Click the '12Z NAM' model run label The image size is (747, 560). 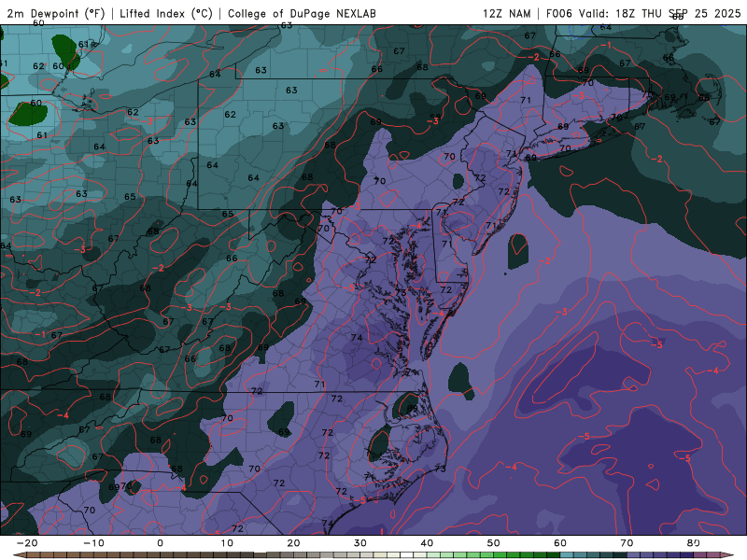[x=506, y=14]
